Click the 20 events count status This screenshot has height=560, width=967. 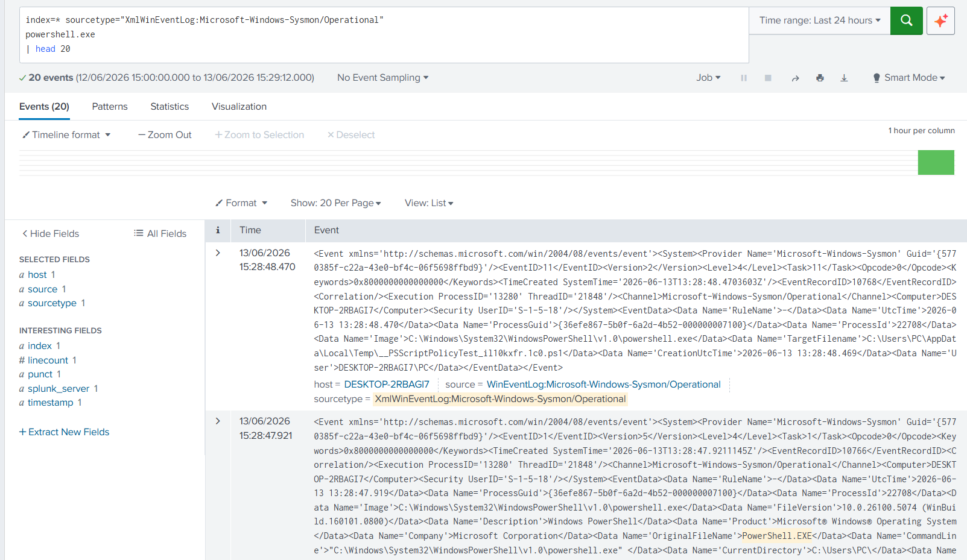click(x=51, y=78)
